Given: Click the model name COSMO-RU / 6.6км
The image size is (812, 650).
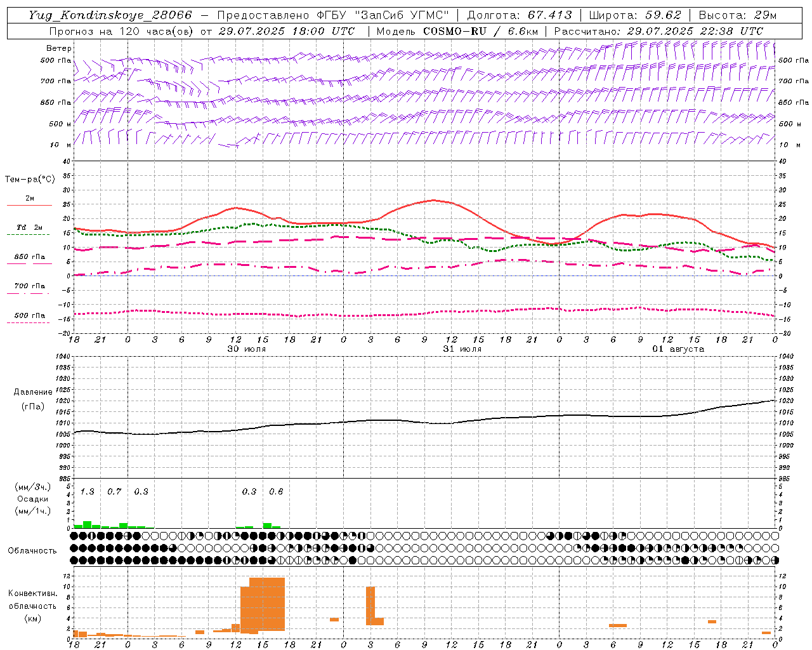Looking at the screenshot, I should (x=480, y=31).
